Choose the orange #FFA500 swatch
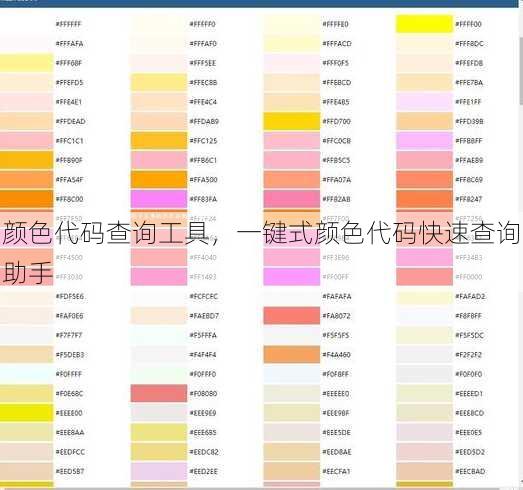This screenshot has height=490, width=523. tap(159, 179)
